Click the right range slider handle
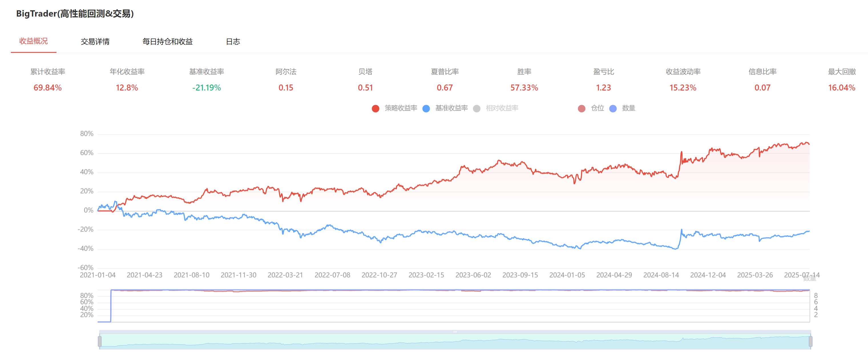The image size is (868, 354). pos(810,341)
